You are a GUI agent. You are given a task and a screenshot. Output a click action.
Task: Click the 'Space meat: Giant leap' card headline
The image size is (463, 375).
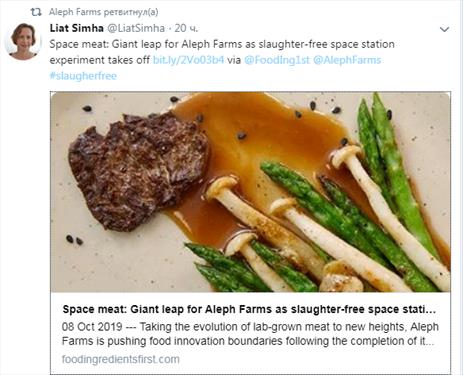[x=249, y=309]
